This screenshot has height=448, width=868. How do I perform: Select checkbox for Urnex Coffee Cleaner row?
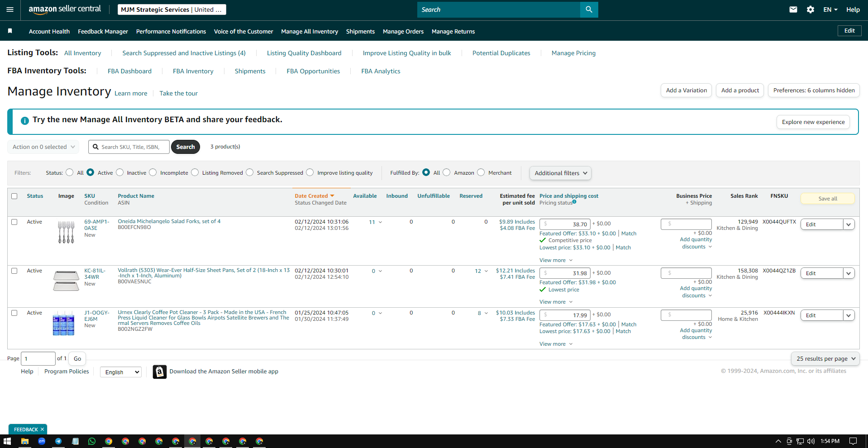point(14,313)
